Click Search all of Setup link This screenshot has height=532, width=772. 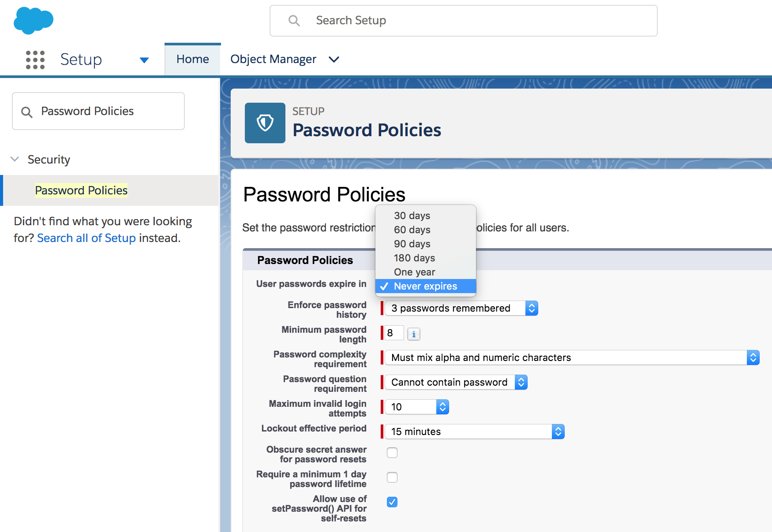86,238
